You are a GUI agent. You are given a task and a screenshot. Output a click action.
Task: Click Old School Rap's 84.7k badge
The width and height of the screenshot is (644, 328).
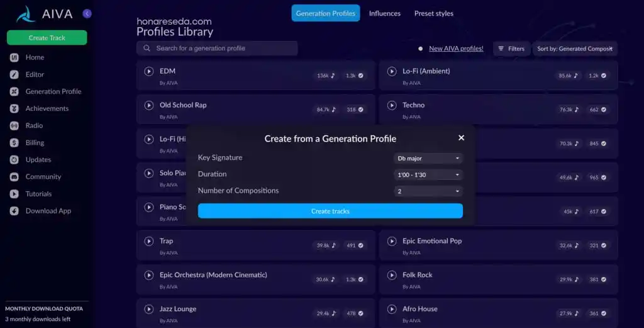(326, 110)
